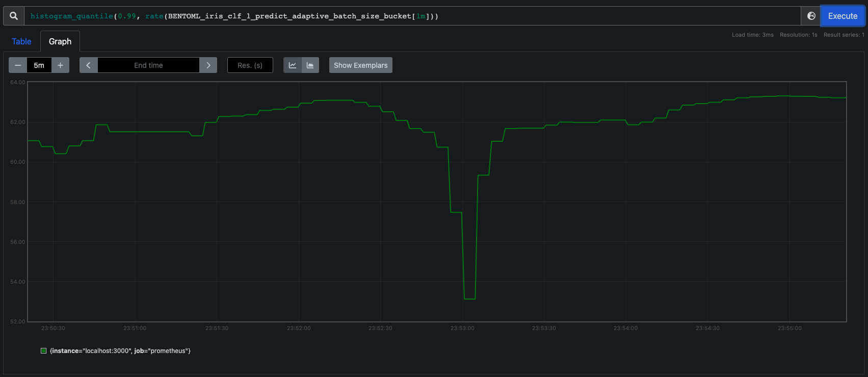Click the 23:50:30 time axis label
The width and height of the screenshot is (868, 377).
[x=53, y=328]
